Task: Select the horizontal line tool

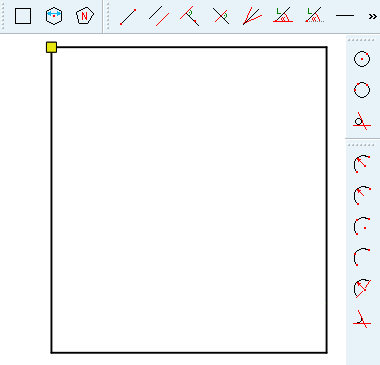Action: pyautogui.click(x=345, y=15)
